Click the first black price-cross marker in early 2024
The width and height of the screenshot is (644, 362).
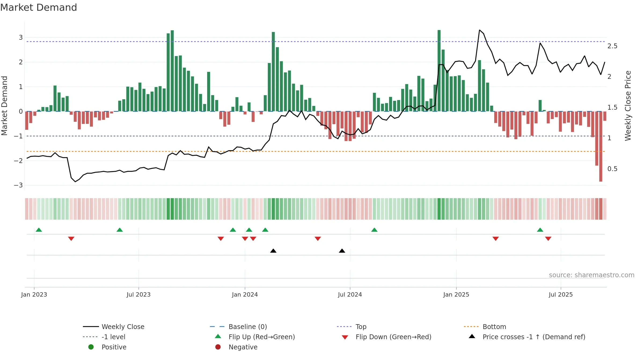273,251
